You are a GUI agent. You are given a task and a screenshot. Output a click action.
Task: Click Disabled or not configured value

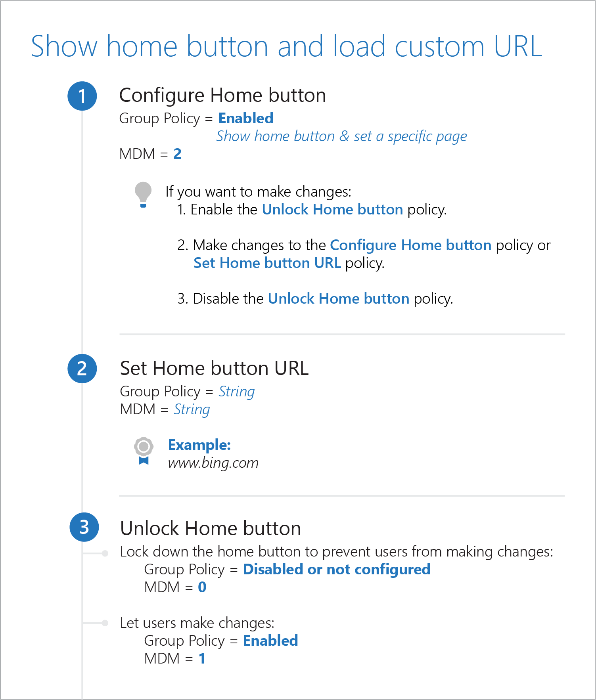point(336,569)
